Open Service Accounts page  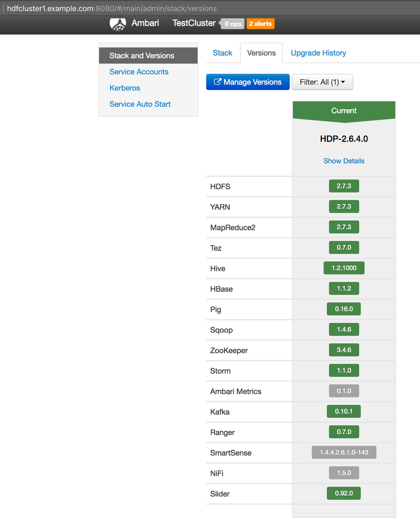click(x=139, y=72)
